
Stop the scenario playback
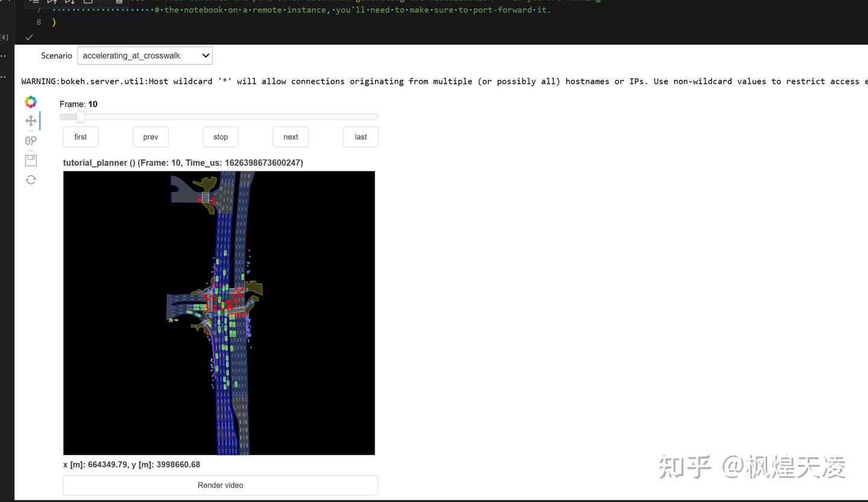pyautogui.click(x=221, y=137)
